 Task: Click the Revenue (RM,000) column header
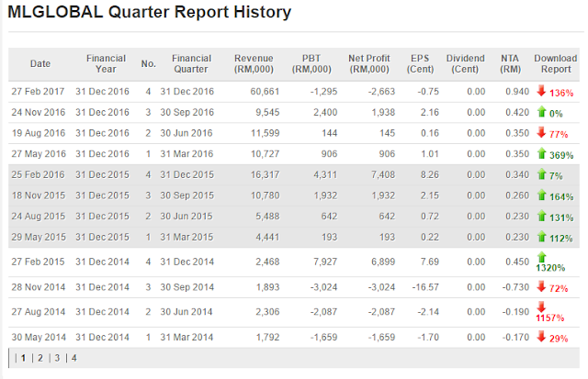coord(254,63)
